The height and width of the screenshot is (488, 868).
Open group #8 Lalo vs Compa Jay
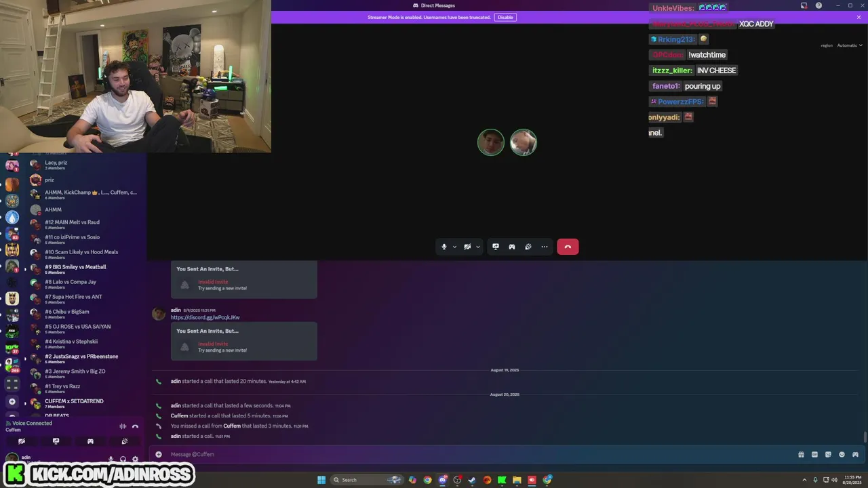(x=85, y=284)
